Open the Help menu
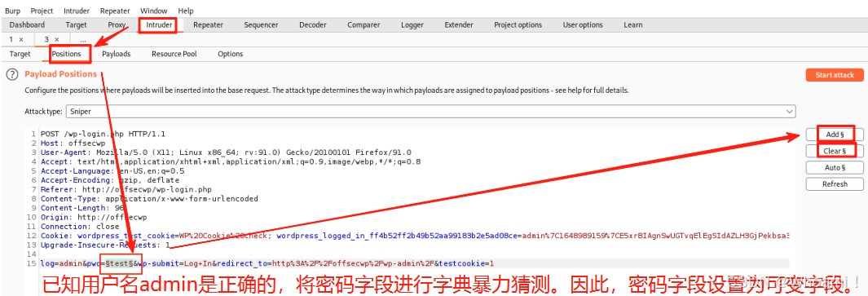Screen dimensions: 868x296 (x=186, y=11)
